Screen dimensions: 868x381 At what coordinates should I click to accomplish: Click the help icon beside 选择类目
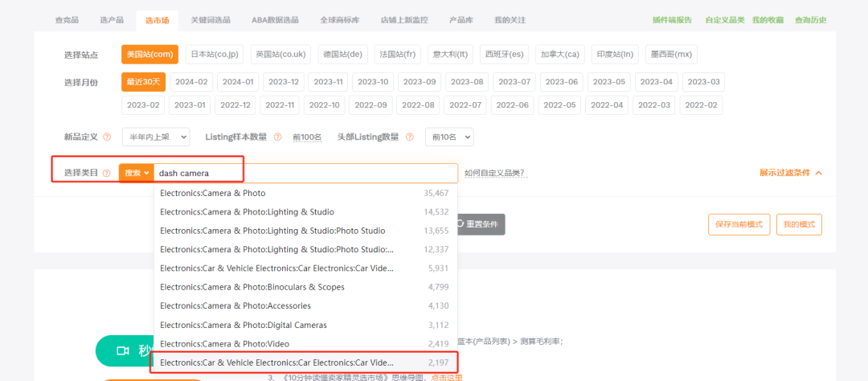(x=106, y=173)
